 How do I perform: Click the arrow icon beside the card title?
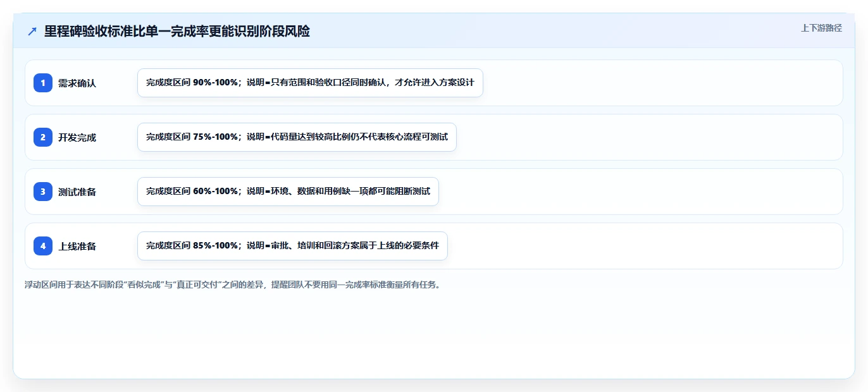32,32
